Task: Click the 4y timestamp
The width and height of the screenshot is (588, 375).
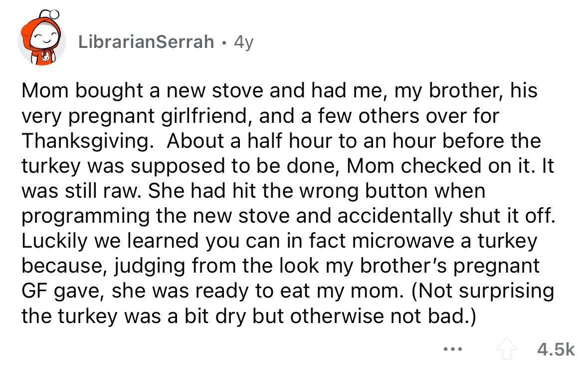Action: tap(244, 42)
